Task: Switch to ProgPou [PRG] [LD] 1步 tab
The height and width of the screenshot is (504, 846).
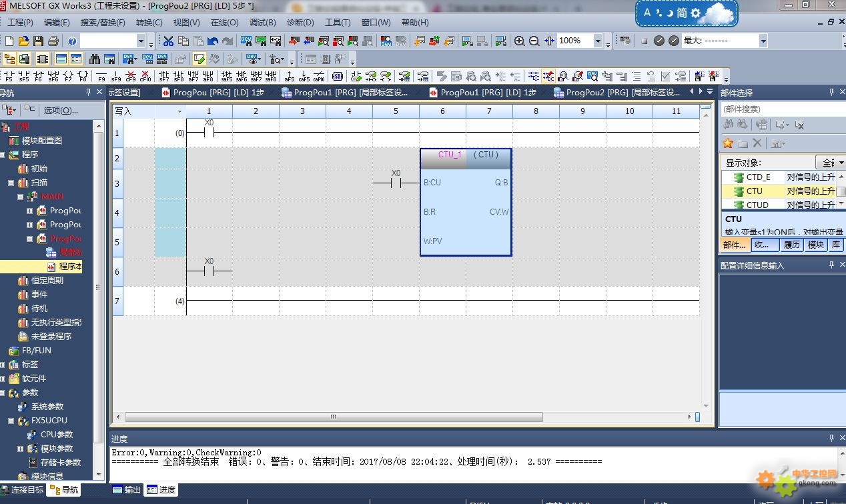Action: pyautogui.click(x=212, y=92)
